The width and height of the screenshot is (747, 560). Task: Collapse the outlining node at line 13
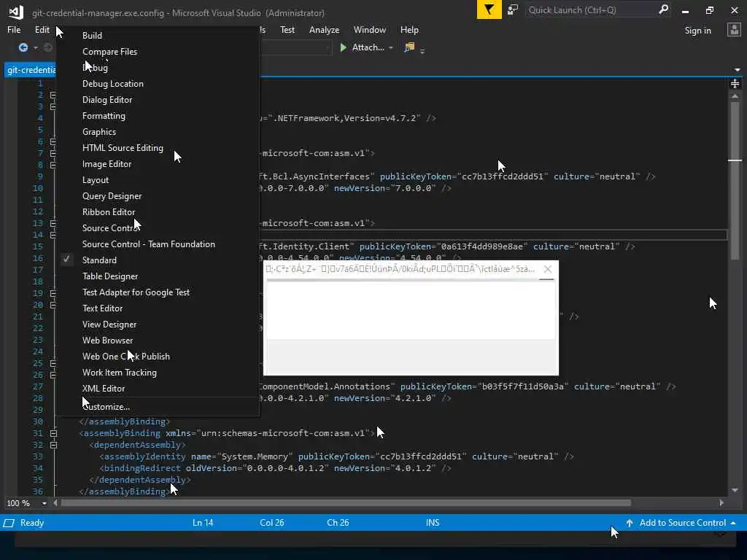53,223
